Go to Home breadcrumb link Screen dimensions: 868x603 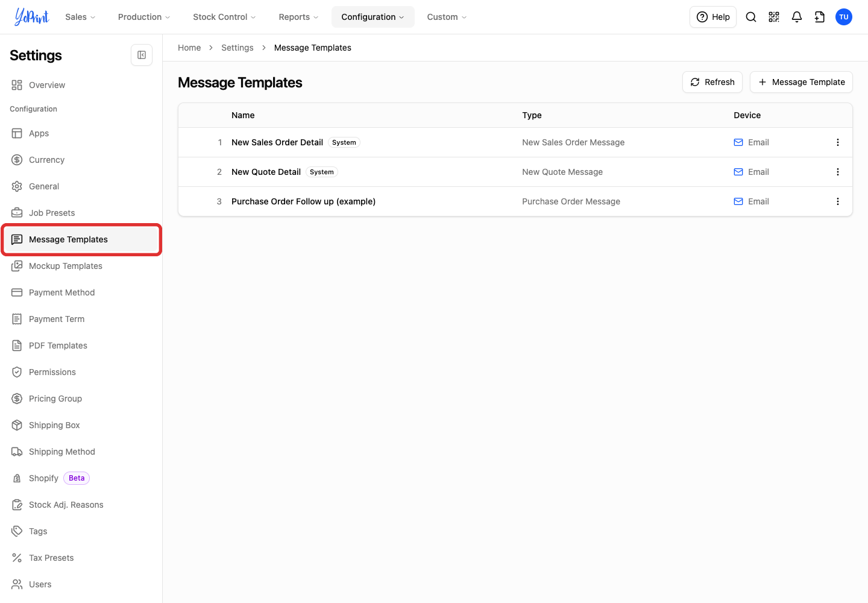[189, 48]
